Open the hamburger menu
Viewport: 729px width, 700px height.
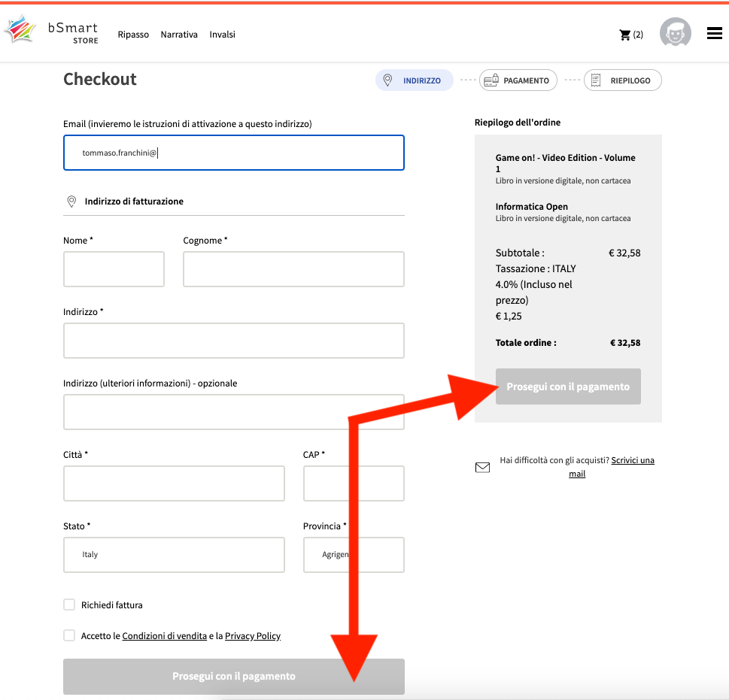click(715, 33)
